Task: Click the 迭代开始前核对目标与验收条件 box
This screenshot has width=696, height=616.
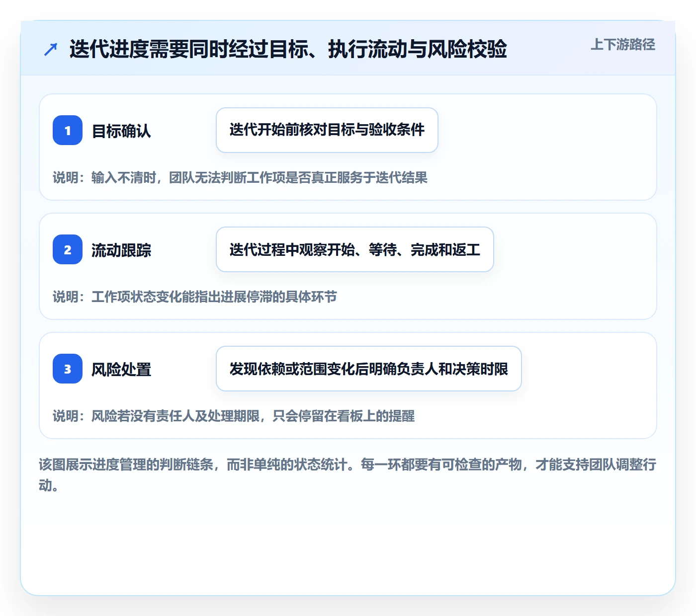Action: point(327,130)
